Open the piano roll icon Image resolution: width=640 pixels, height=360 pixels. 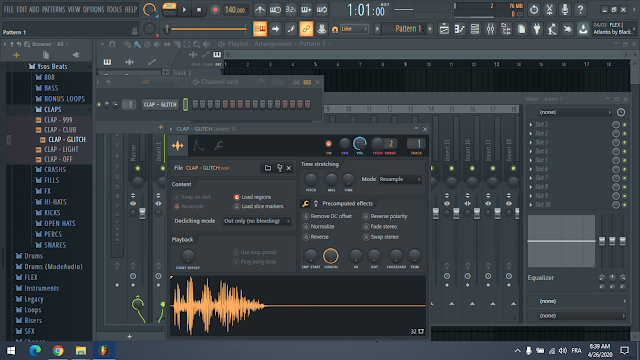[x=460, y=29]
